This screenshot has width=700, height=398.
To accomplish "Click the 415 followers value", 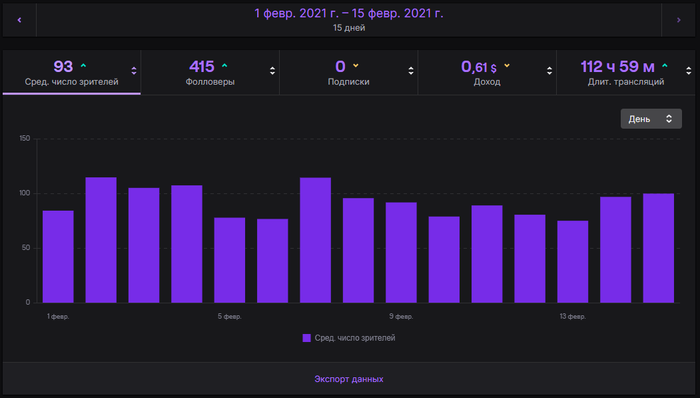I will click(x=202, y=66).
